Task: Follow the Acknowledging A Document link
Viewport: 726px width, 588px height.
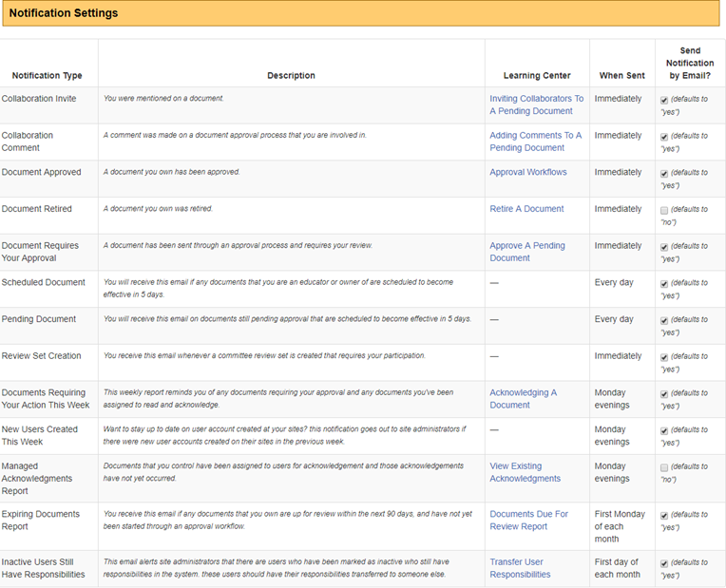Action: coord(524,399)
